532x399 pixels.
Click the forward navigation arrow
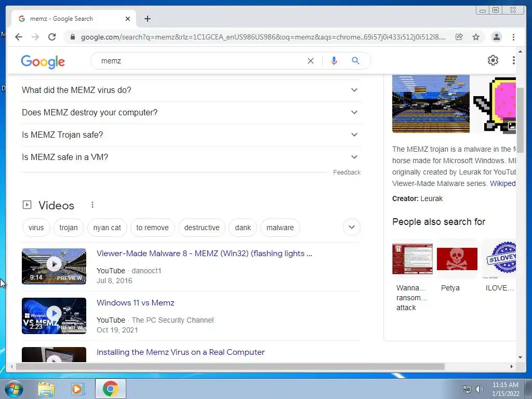(x=35, y=37)
